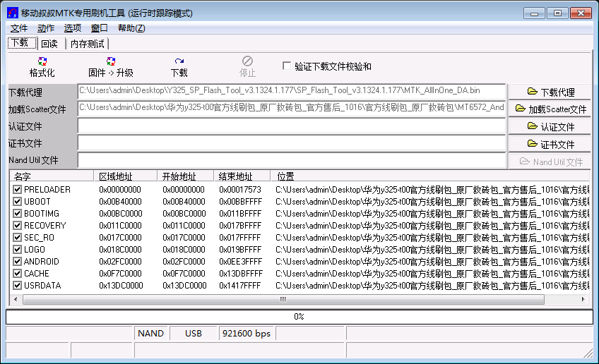The image size is (599, 364).
Task: Switch to the Readback (回读) tab
Action: tap(52, 44)
